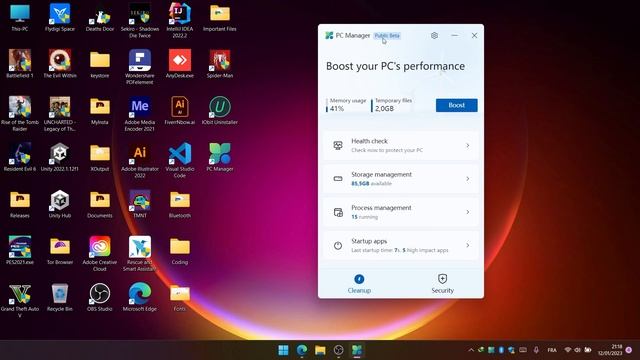Select Tor Browser folder icon
This screenshot has height=360, width=640.
60,251
